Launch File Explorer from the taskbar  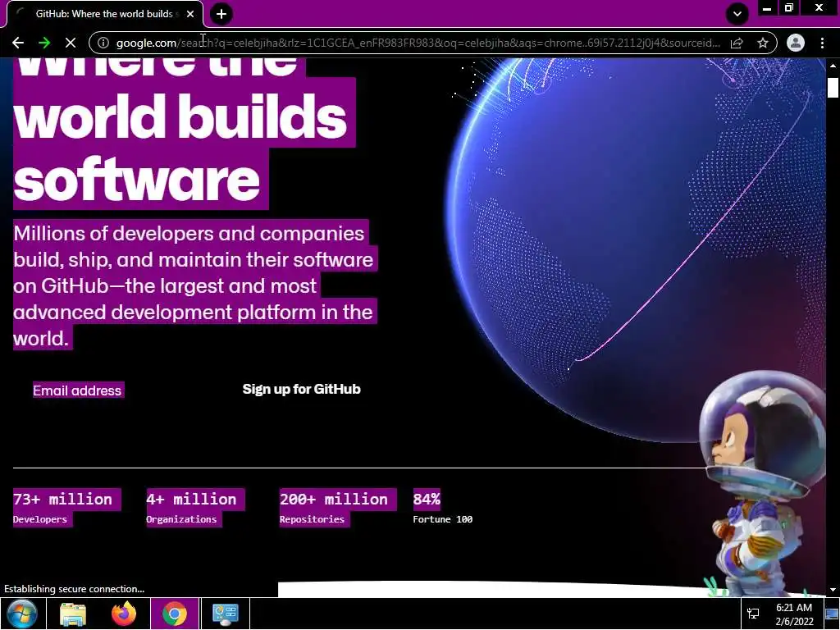[73, 614]
